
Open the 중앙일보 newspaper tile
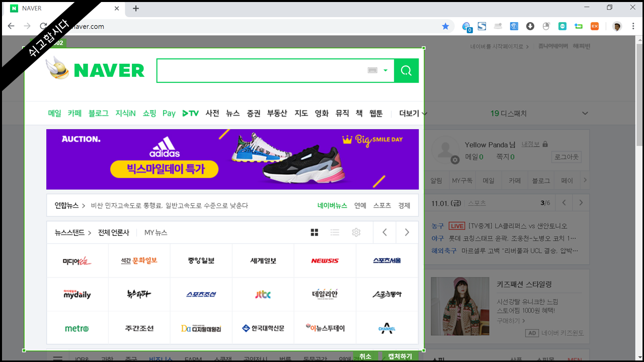[x=201, y=260]
